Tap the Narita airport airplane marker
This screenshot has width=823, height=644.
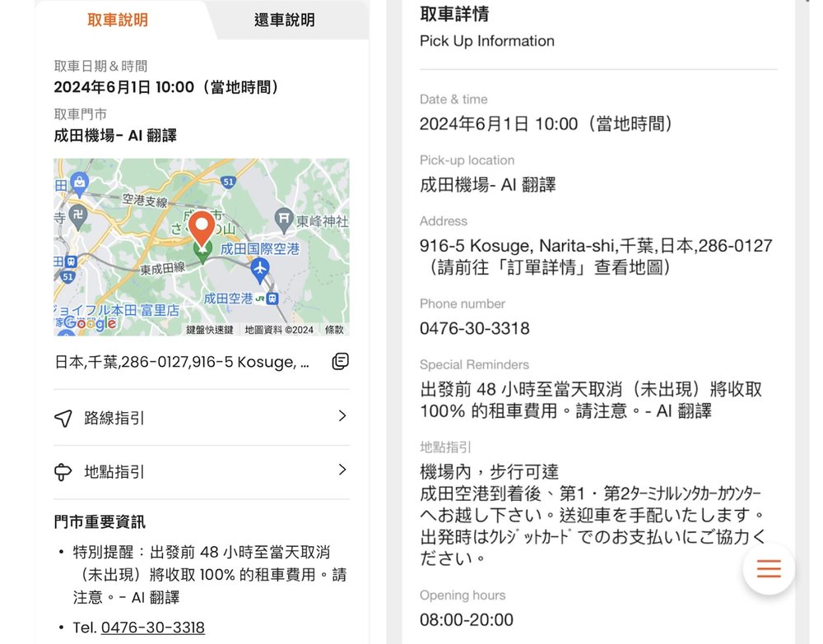[260, 267]
